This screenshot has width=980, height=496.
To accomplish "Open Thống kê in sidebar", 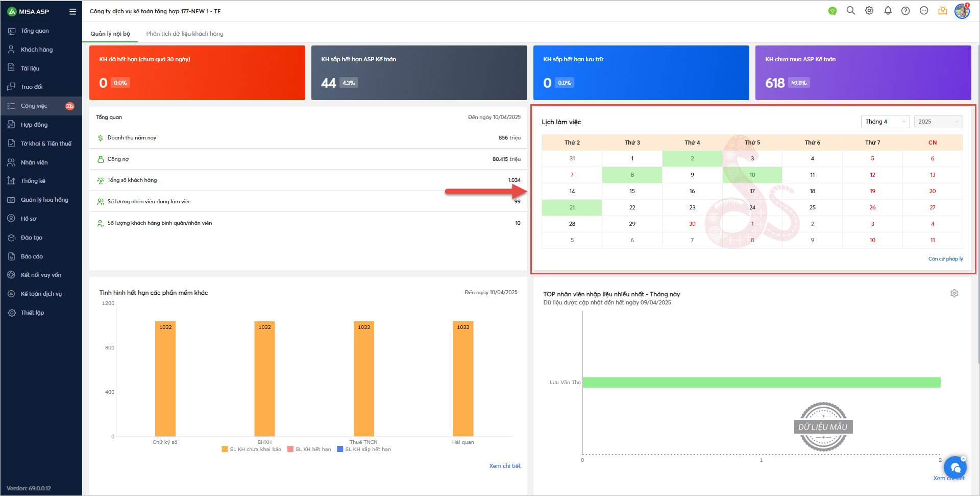I will [x=41, y=181].
